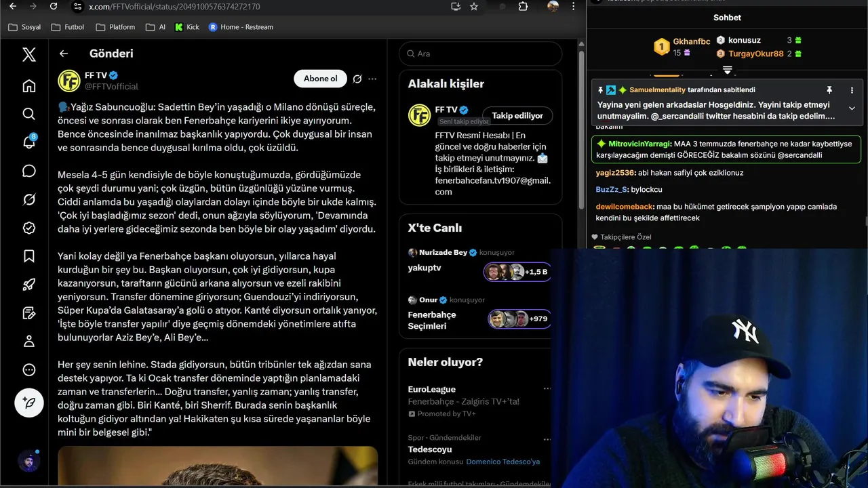Open FF TV avatar in Alakalı kişiler

(420, 115)
